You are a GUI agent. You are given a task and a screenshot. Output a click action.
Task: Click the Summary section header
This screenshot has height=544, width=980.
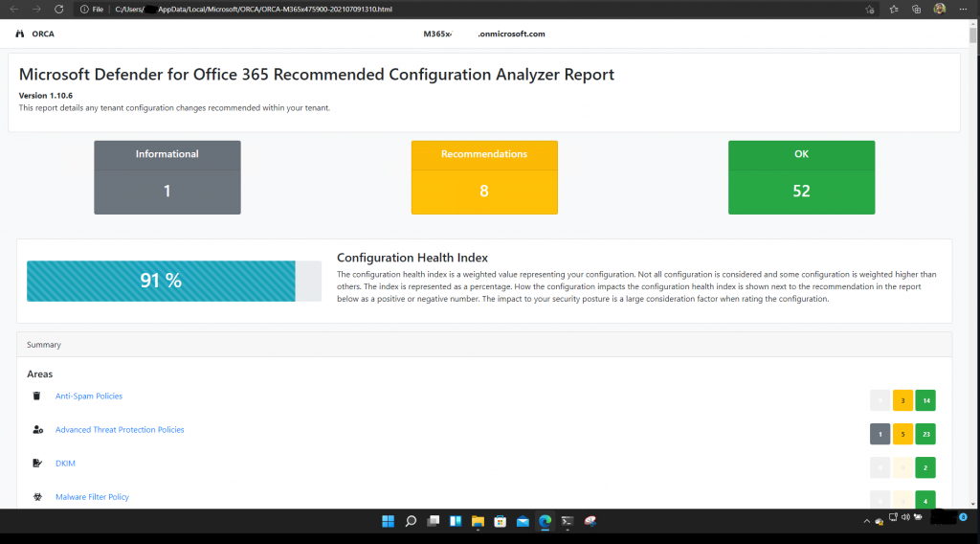click(x=484, y=345)
